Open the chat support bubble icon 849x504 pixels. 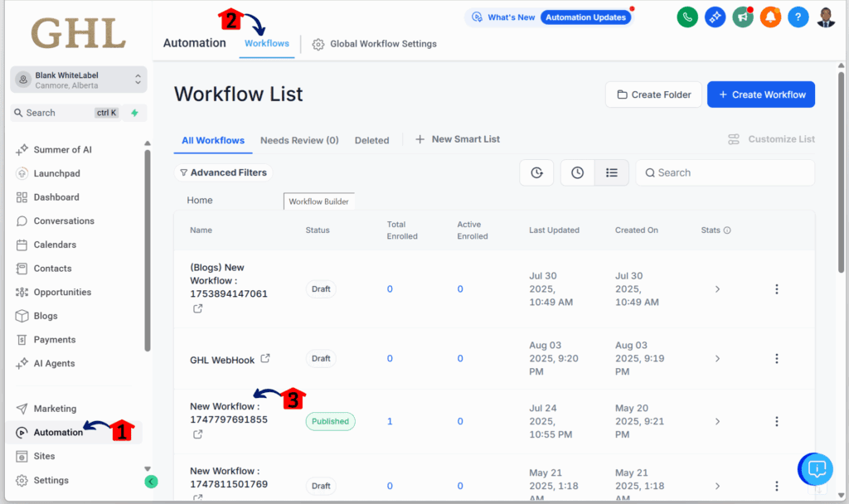tap(817, 469)
